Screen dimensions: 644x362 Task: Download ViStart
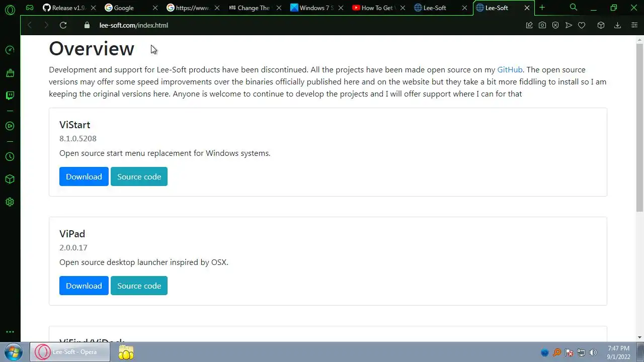[84, 176]
